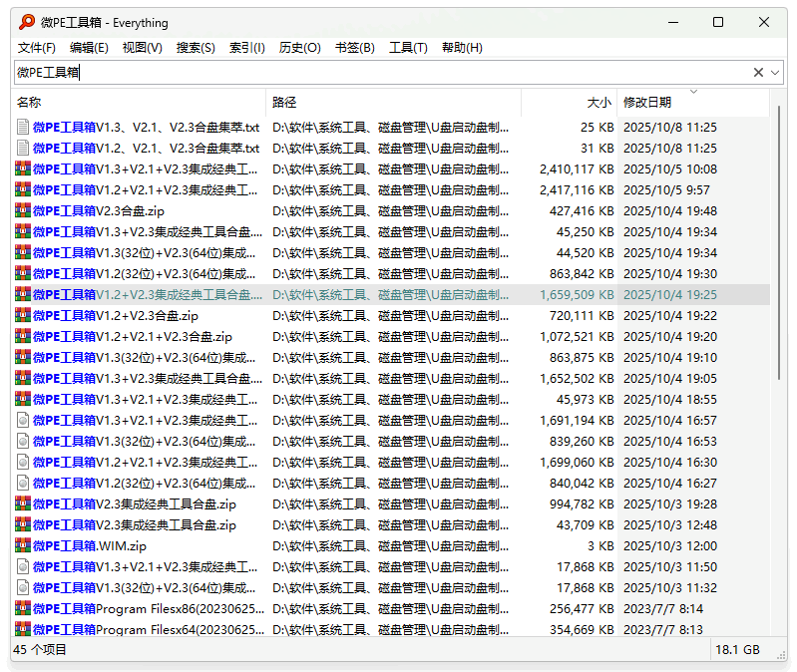Screen dimensions: 797x672
Task: Click the disc image icon of the 1,691,194 KB file
Action: pyautogui.click(x=23, y=420)
